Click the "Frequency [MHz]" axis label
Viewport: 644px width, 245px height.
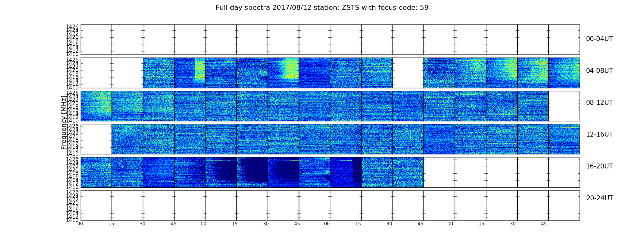coord(63,123)
